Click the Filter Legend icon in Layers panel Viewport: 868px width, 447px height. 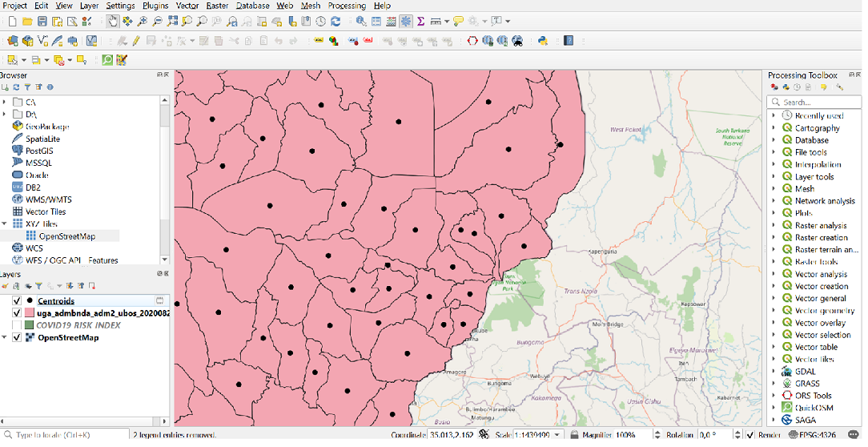[x=38, y=285]
